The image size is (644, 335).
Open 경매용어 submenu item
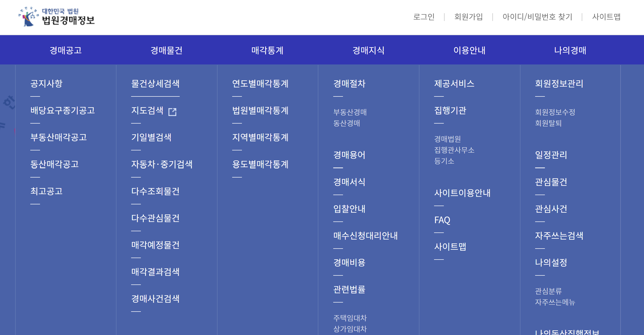(x=349, y=155)
